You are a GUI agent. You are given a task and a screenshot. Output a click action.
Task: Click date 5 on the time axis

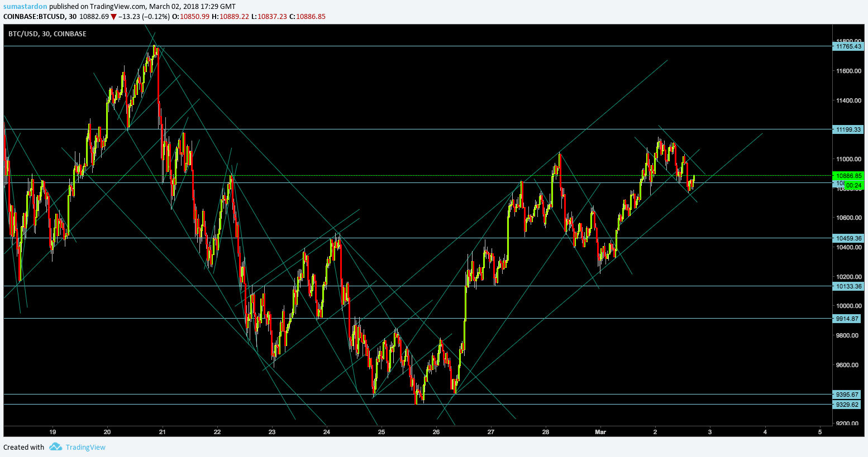(x=820, y=432)
